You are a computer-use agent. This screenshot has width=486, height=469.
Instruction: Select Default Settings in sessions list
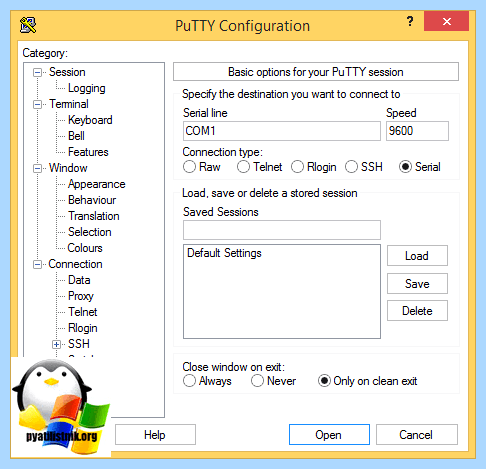coord(224,253)
